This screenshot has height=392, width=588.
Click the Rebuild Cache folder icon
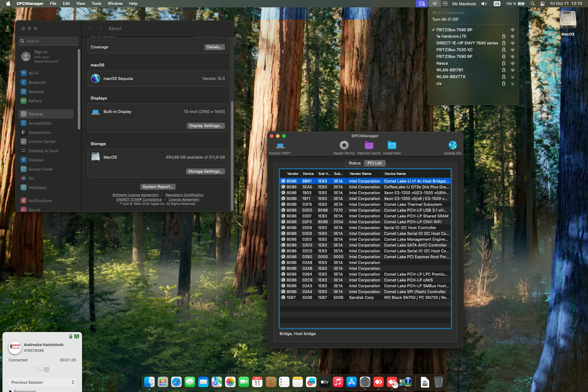tap(369, 145)
